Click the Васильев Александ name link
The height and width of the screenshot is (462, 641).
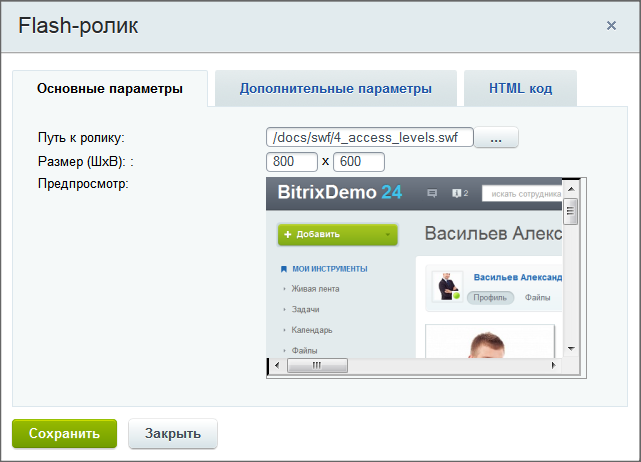pyautogui.click(x=518, y=277)
